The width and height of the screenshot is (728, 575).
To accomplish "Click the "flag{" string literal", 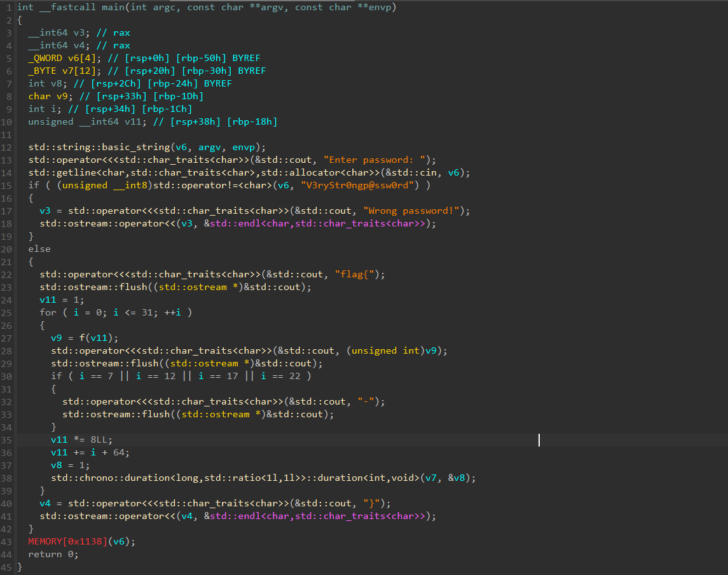I will [360, 274].
